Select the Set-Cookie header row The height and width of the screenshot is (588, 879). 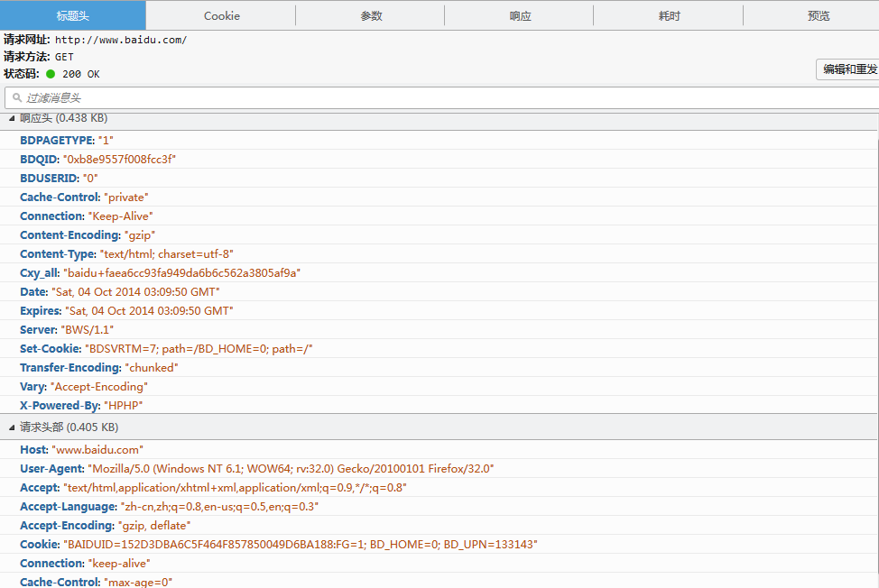click(x=439, y=348)
